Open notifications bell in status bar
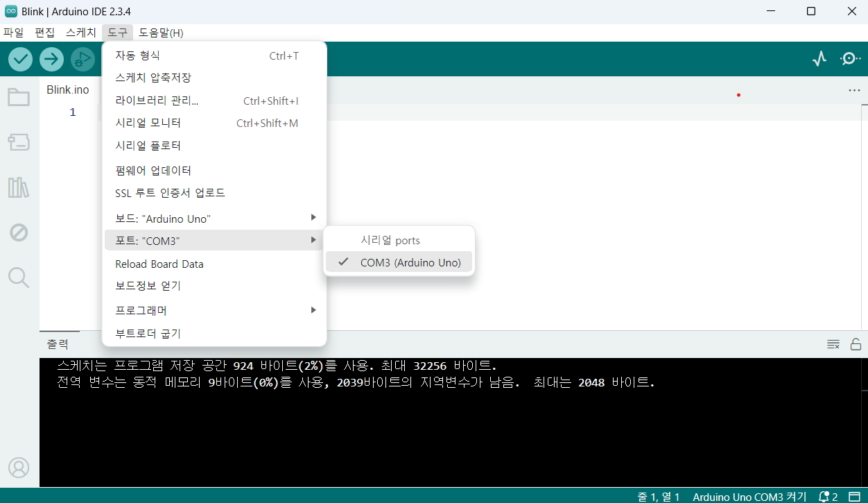 [x=828, y=497]
